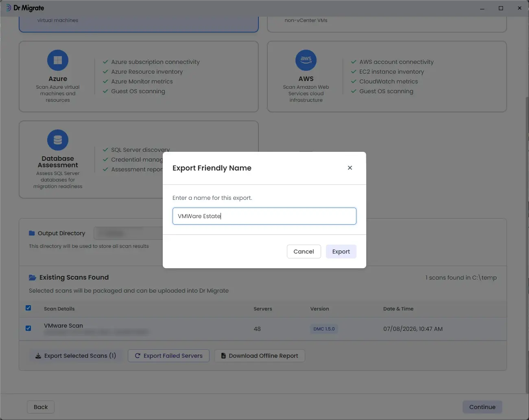Click the Servers column header
Viewport: 529px width, 420px height.
click(263, 309)
